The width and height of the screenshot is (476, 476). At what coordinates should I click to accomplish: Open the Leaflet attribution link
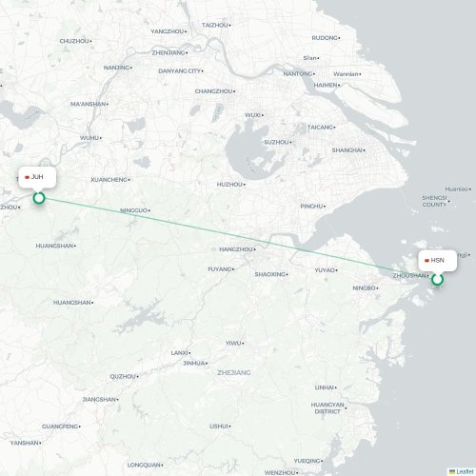click(465, 472)
